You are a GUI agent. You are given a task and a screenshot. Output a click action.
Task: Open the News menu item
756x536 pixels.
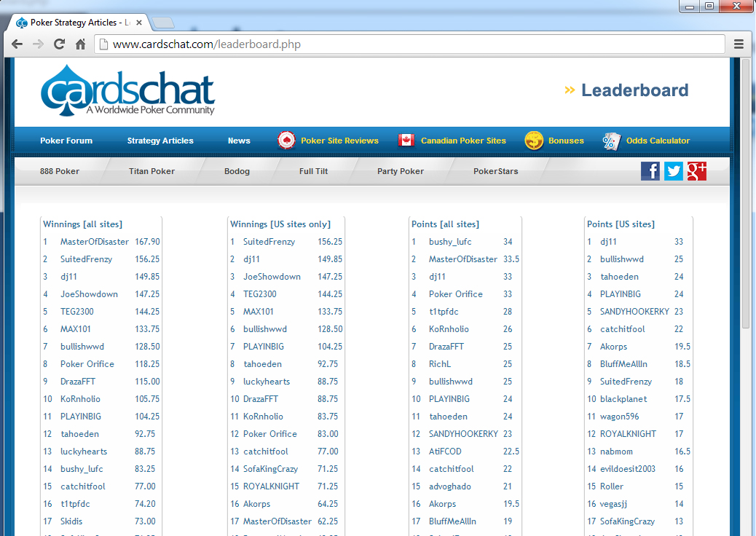(x=239, y=141)
